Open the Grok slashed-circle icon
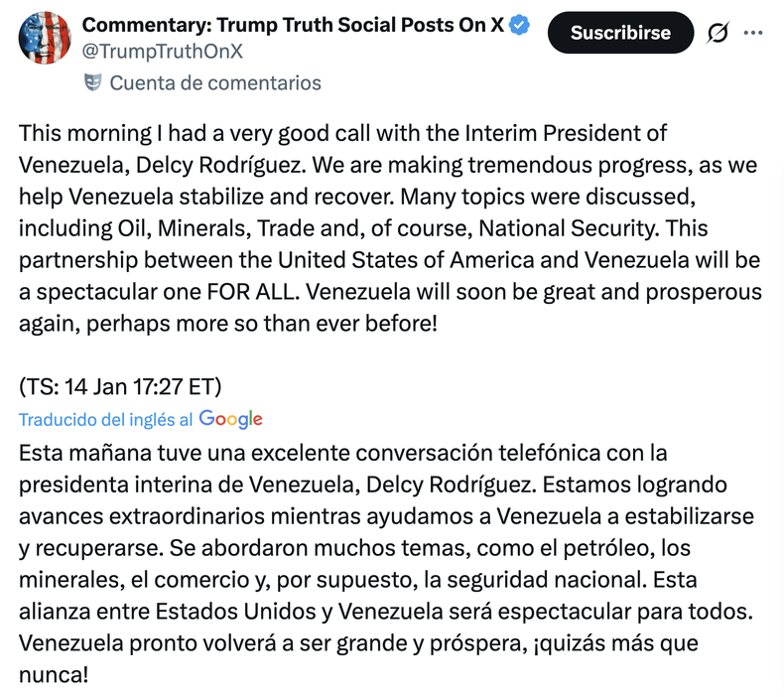This screenshot has height=697, width=784. [x=718, y=33]
